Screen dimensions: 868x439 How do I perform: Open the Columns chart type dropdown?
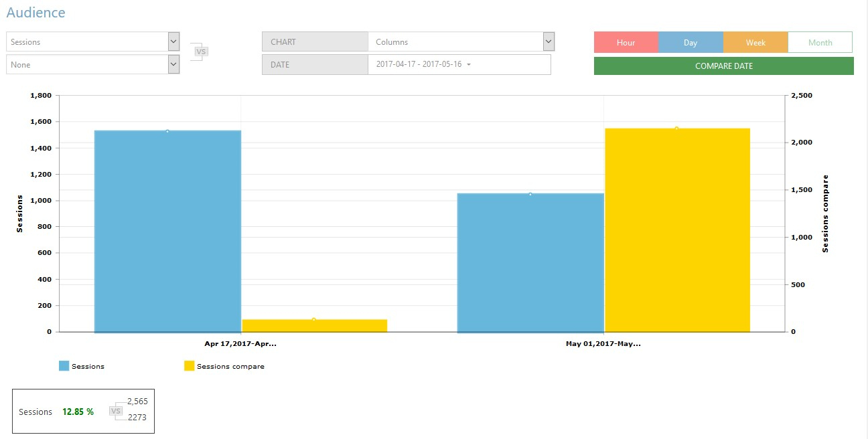(x=461, y=41)
